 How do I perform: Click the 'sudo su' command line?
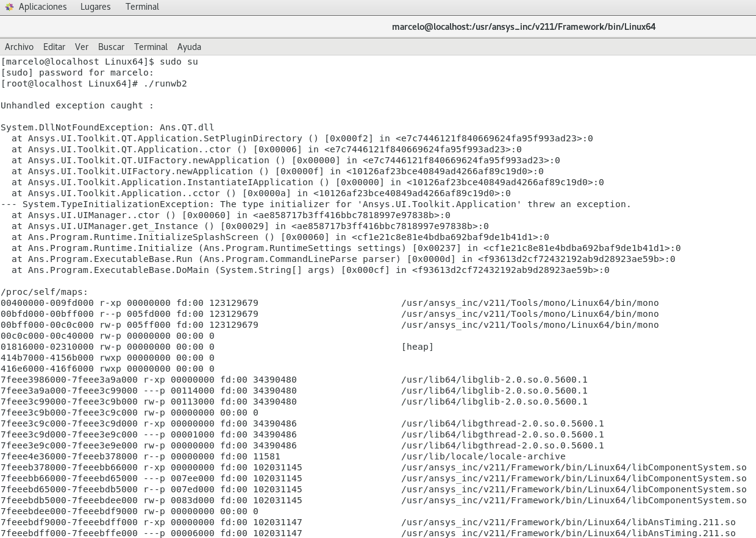(x=99, y=62)
